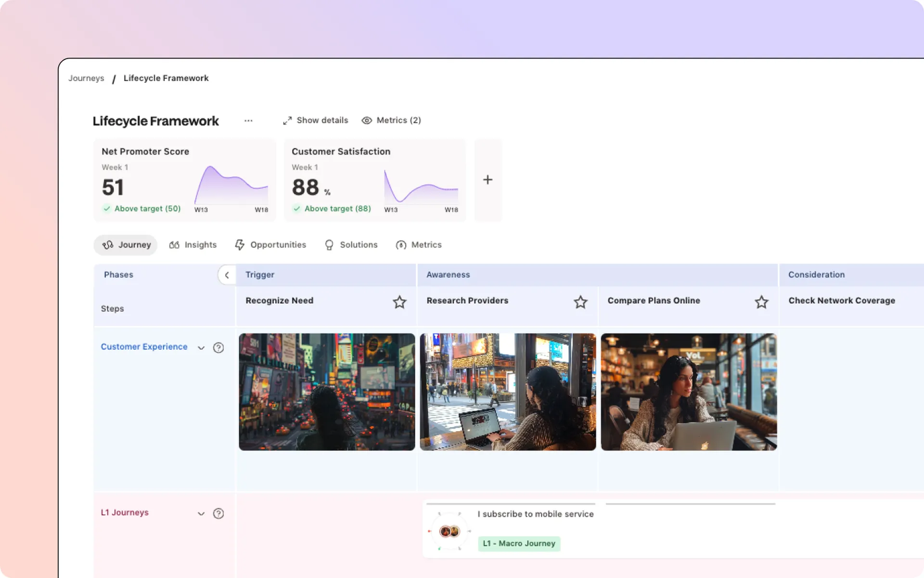Switch to the Journey tab
924x578 pixels.
click(x=126, y=245)
